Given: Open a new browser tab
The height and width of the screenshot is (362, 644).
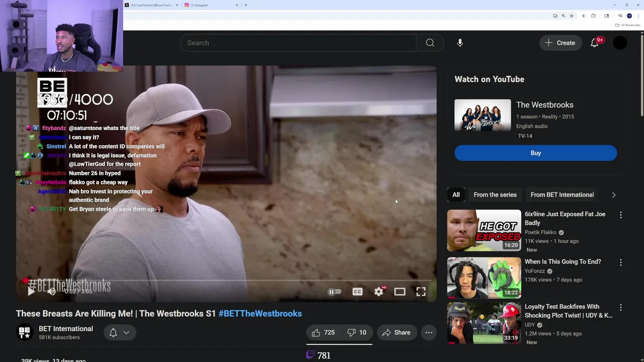Looking at the screenshot, I should pyautogui.click(x=246, y=5).
